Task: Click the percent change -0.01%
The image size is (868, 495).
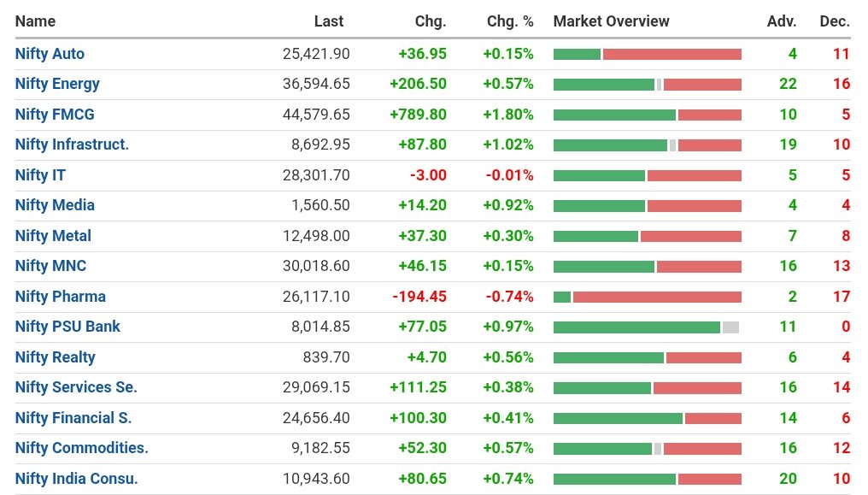Action: click(x=510, y=175)
